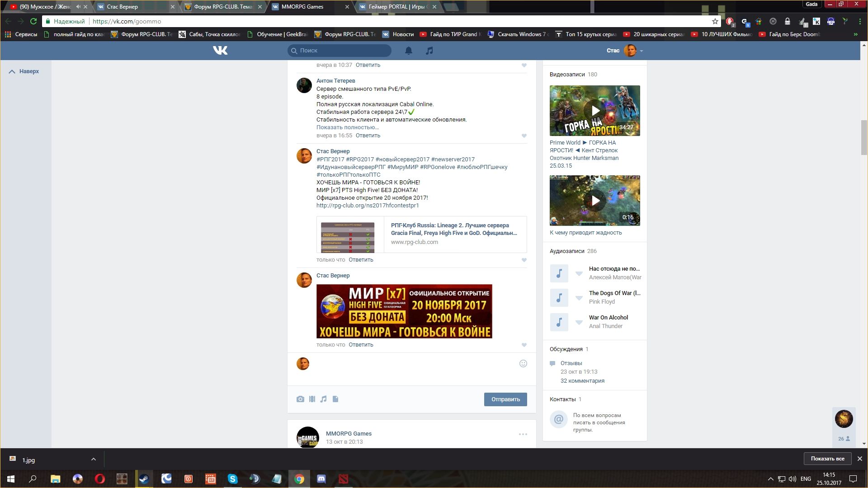Click the VK logo home icon

point(220,51)
